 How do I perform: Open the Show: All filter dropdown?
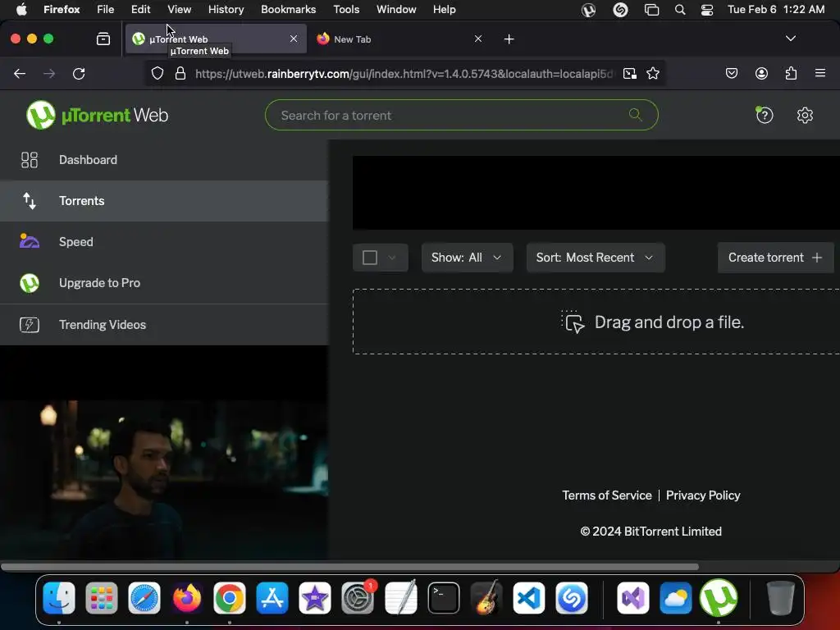pyautogui.click(x=467, y=258)
